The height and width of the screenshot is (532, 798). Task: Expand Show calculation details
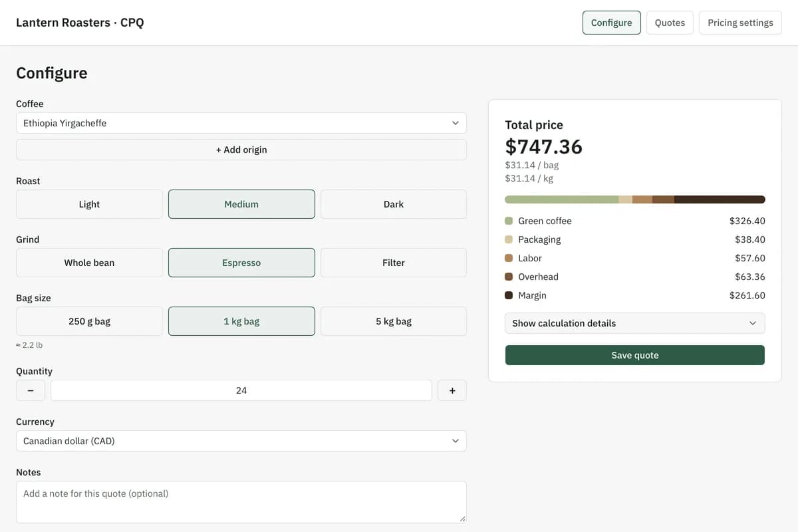(x=635, y=323)
